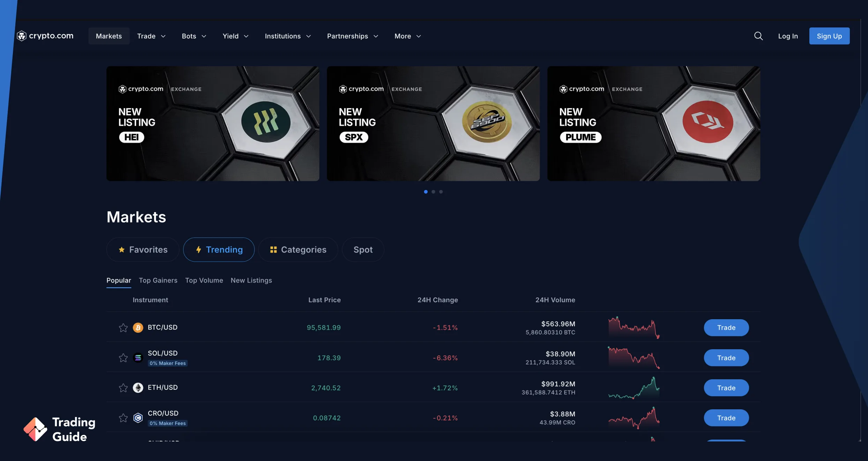Toggle the Favorites tab
The image size is (868, 461).
142,249
